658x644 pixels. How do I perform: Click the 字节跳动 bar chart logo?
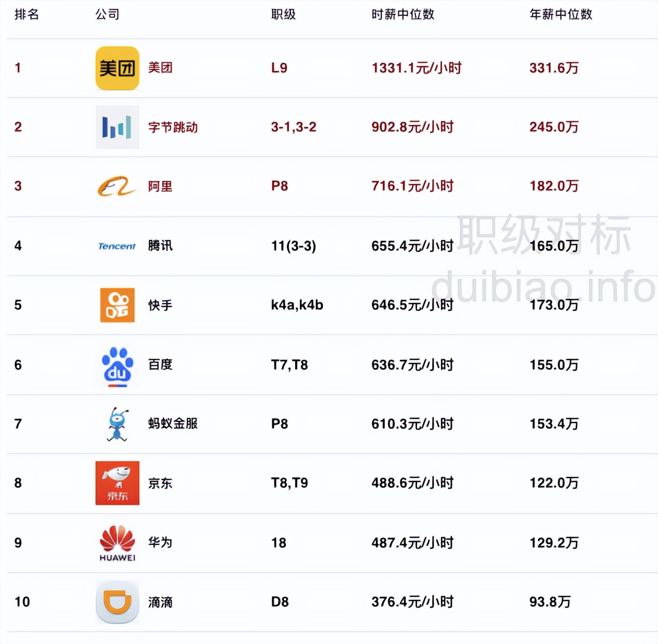tap(117, 127)
